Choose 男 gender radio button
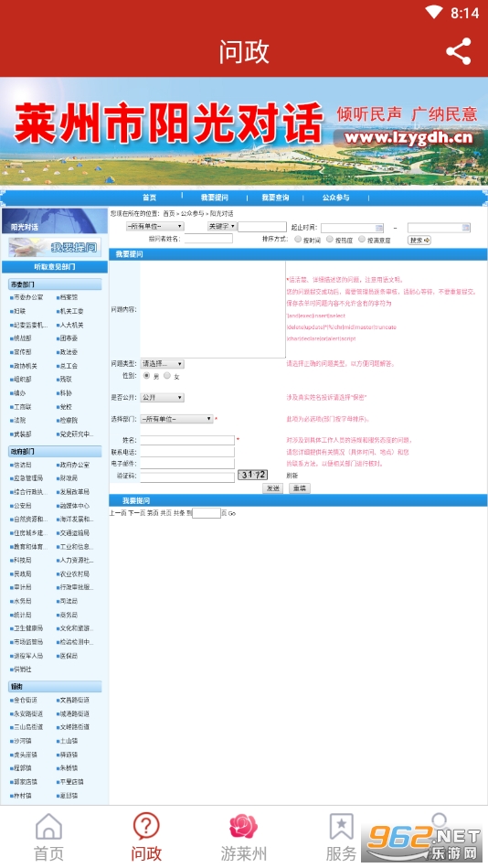This screenshot has width=488, height=868. click(x=146, y=375)
